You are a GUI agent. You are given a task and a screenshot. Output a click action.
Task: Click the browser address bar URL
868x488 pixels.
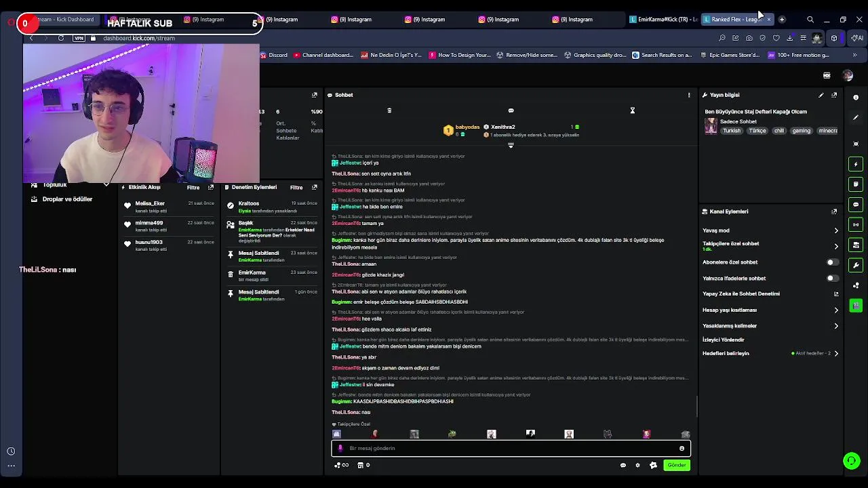pyautogui.click(x=139, y=38)
